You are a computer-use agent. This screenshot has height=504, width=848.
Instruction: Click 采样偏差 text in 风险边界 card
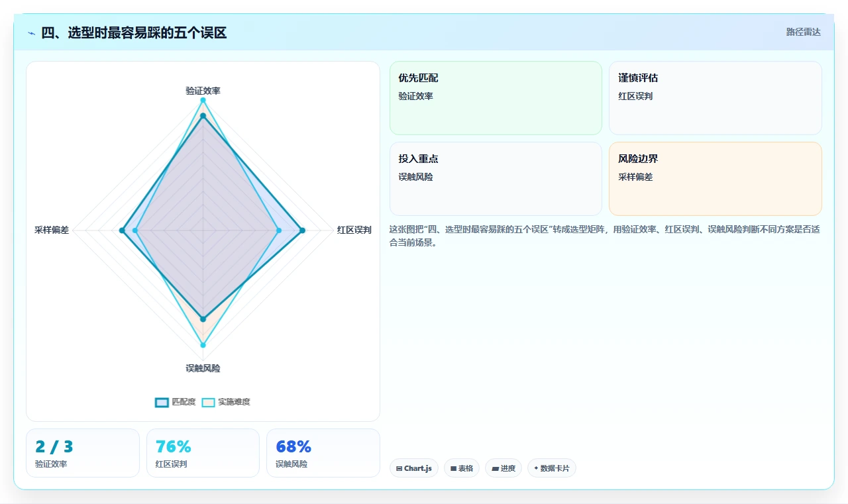tap(635, 177)
